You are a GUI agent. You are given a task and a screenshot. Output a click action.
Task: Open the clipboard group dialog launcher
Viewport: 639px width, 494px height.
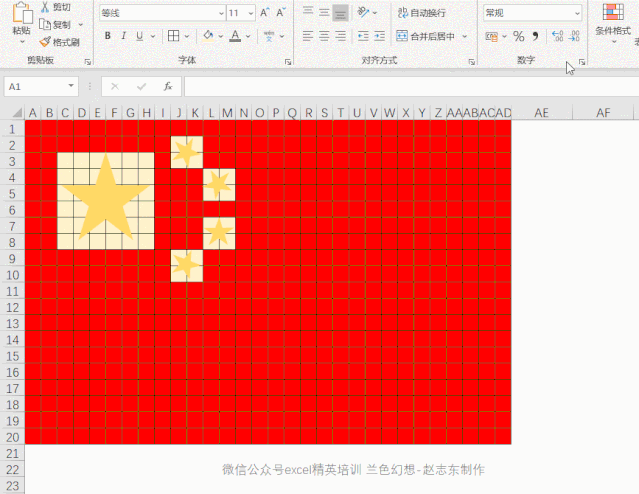[88, 62]
